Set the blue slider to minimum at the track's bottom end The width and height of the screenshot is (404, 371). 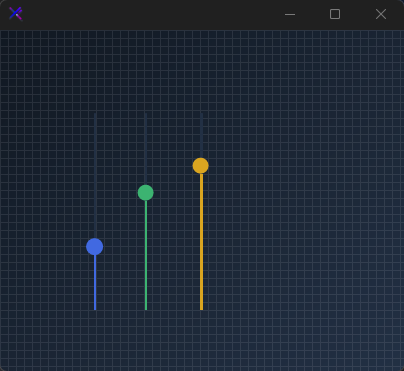(x=95, y=309)
